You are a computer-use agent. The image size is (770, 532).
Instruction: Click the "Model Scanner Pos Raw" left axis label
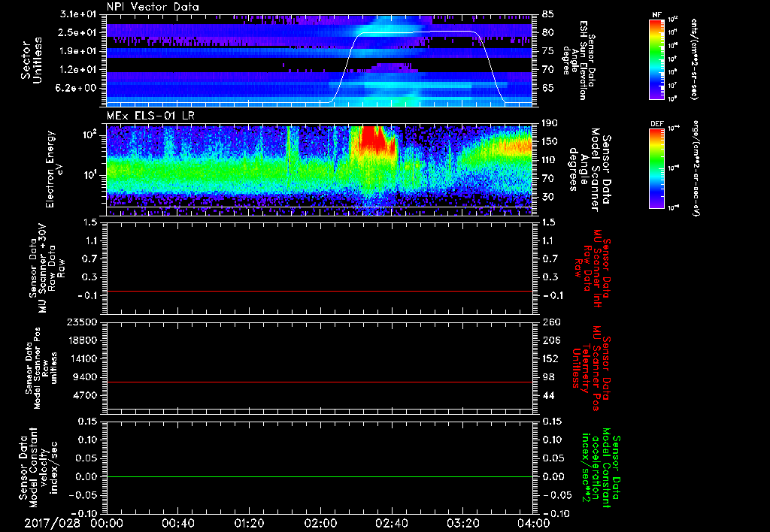point(41,368)
